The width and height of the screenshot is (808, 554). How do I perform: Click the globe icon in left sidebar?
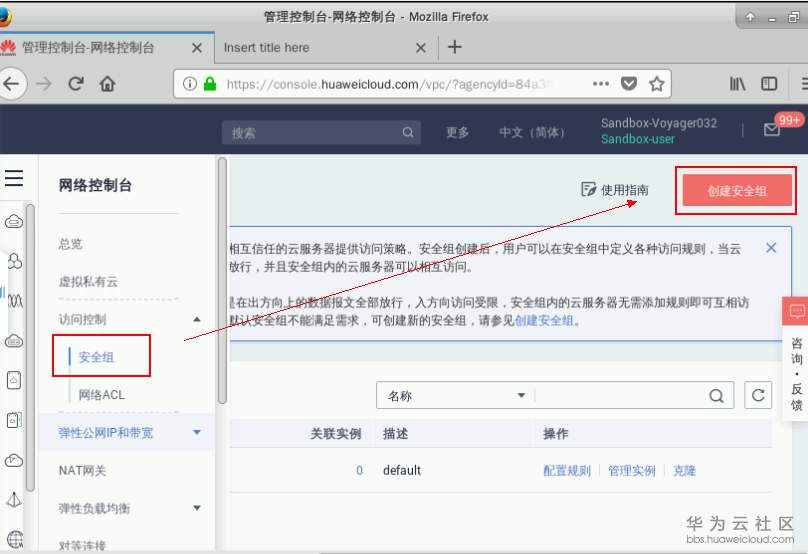point(15,540)
